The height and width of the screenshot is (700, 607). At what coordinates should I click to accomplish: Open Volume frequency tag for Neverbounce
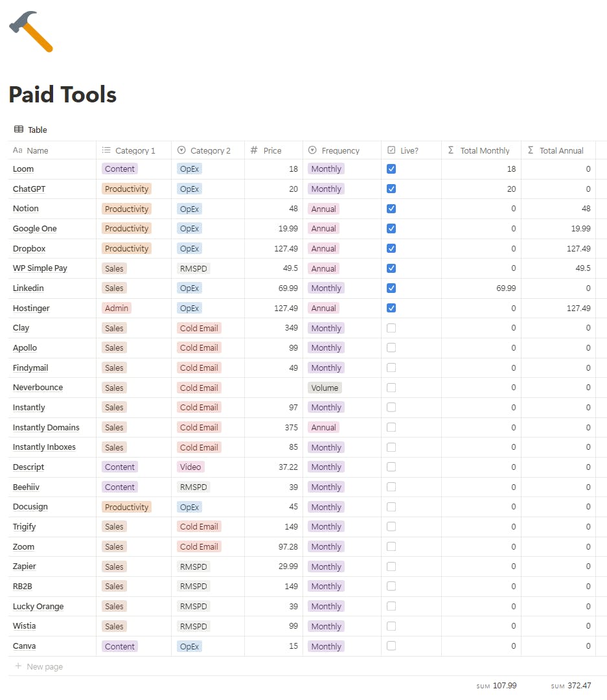click(325, 388)
